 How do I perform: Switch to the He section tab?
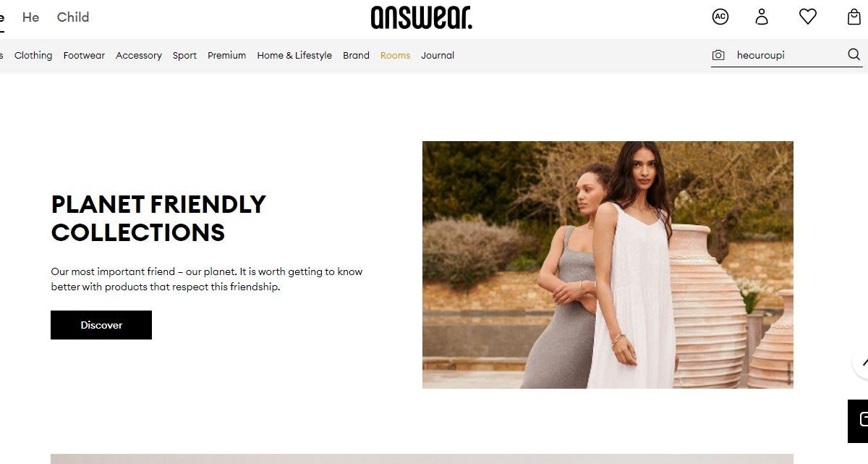[x=30, y=17]
